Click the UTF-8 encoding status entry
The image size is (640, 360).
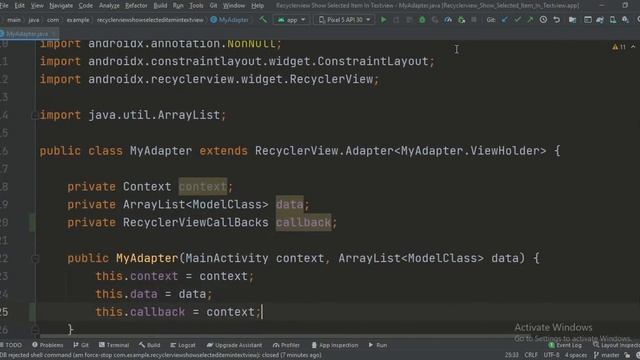[551, 355]
